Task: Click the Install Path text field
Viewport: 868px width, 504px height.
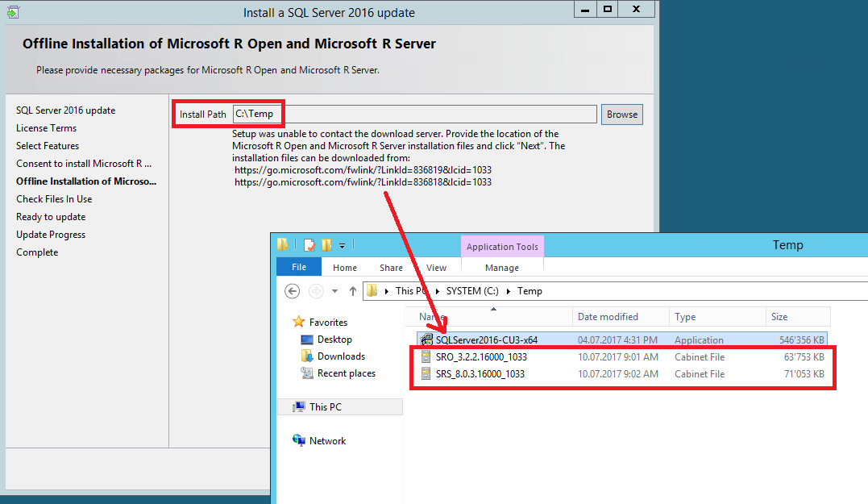Action: pos(414,114)
